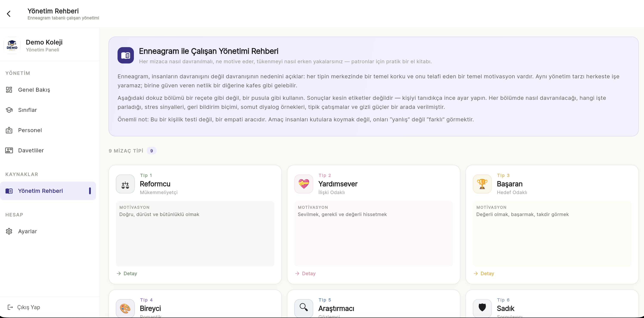Click the Sadık shield icon

click(x=482, y=308)
